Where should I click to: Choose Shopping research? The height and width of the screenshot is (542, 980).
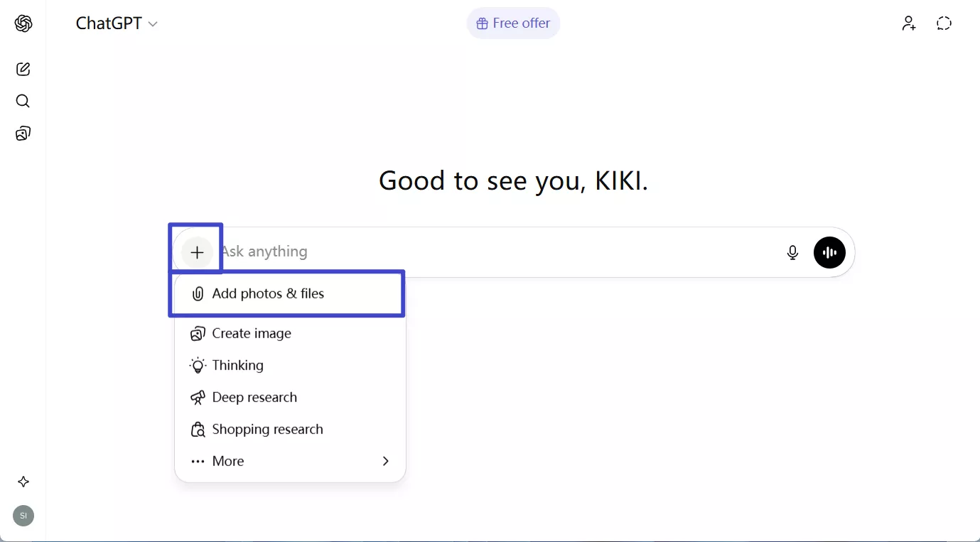(x=266, y=429)
